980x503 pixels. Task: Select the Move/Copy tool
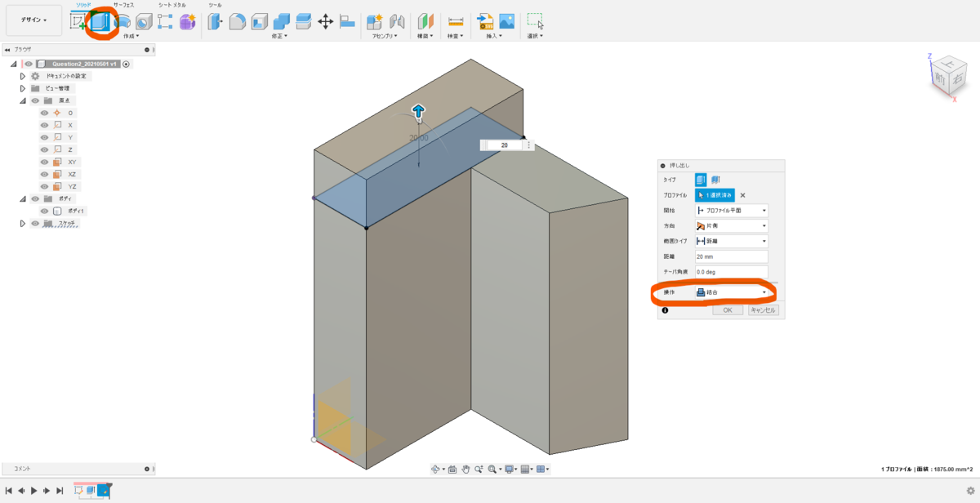point(325,22)
